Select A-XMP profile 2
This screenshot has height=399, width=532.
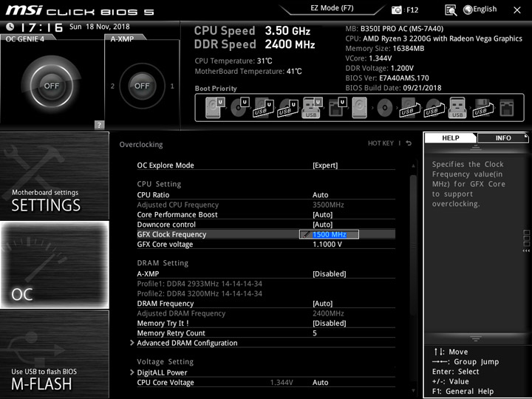point(112,86)
